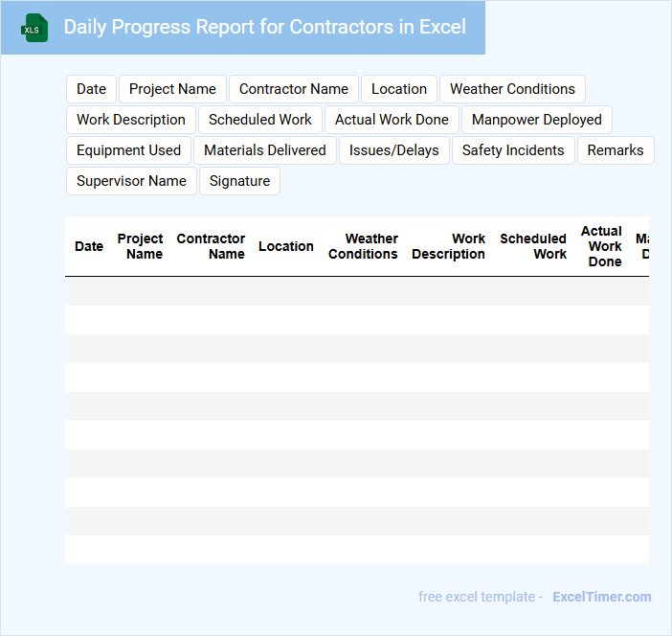Click the Equipment Used tag
Image resolution: width=672 pixels, height=636 pixels.
click(128, 150)
